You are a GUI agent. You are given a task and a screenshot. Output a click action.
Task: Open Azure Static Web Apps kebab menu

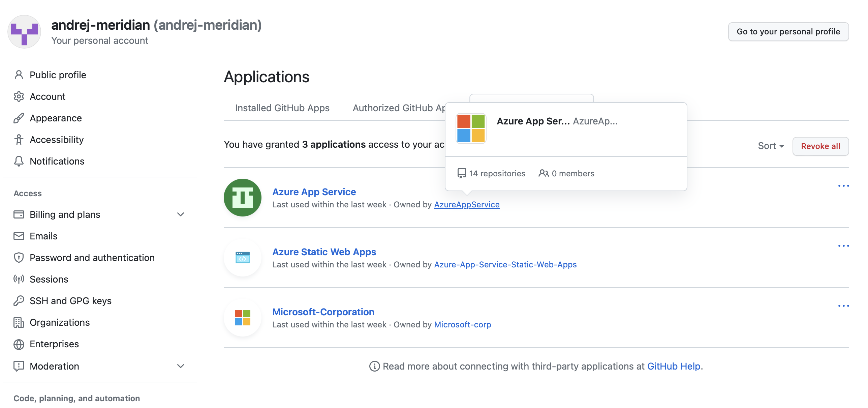tap(843, 246)
